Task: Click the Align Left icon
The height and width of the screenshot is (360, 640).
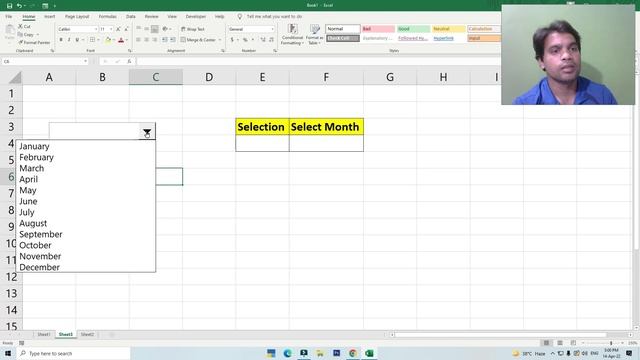Action: (x=138, y=40)
